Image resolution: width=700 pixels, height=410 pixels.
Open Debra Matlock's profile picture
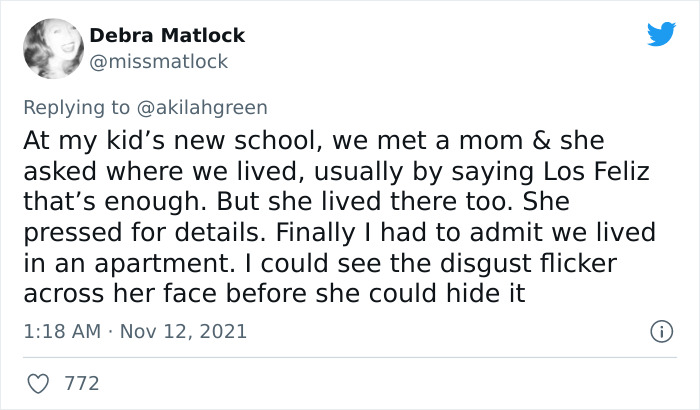[49, 48]
